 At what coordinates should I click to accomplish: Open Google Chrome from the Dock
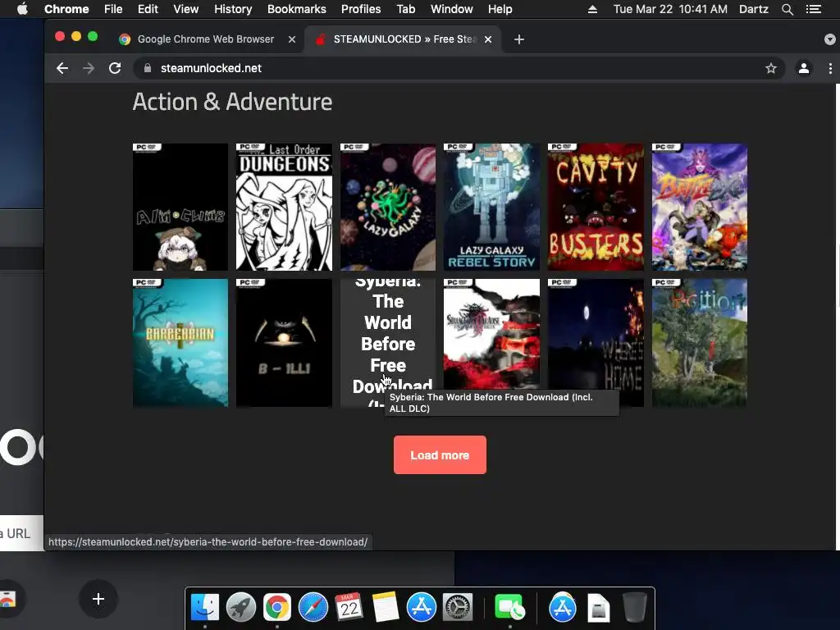pos(277,608)
